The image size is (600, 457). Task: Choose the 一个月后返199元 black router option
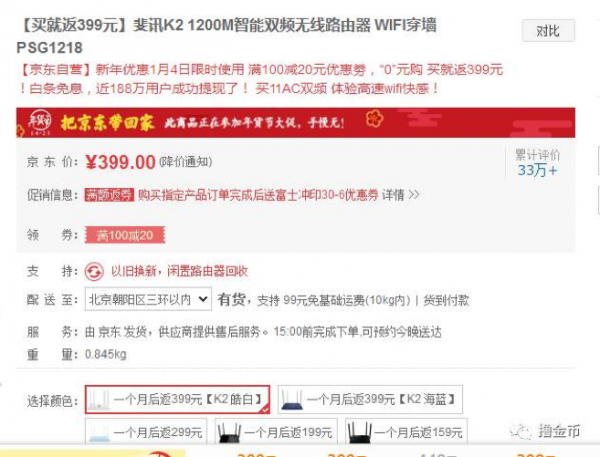(276, 432)
